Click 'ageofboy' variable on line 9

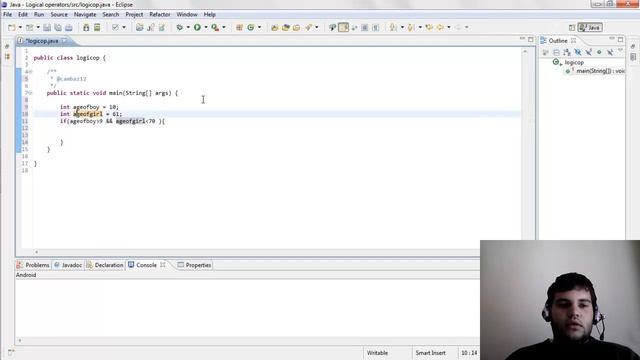click(x=86, y=107)
